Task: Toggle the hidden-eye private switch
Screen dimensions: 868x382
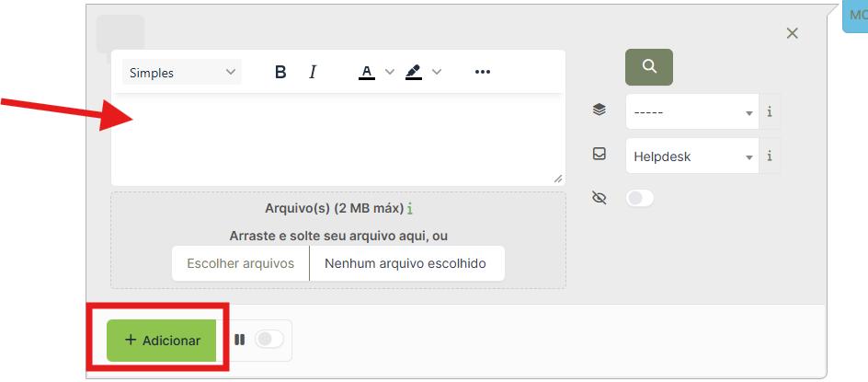Action: (x=640, y=198)
